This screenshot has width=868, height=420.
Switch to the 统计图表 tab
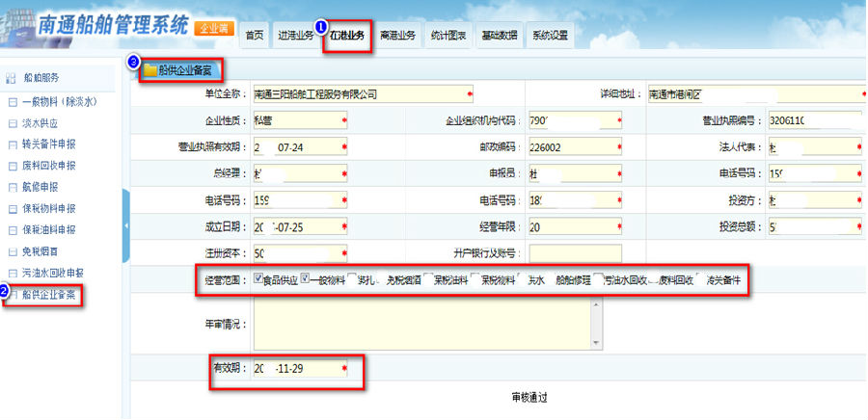pos(448,36)
